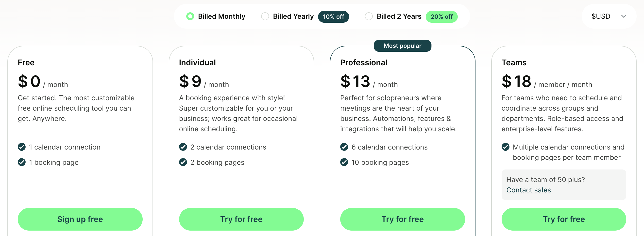Click the 10% off badge
Image resolution: width=644 pixels, height=236 pixels.
334,17
